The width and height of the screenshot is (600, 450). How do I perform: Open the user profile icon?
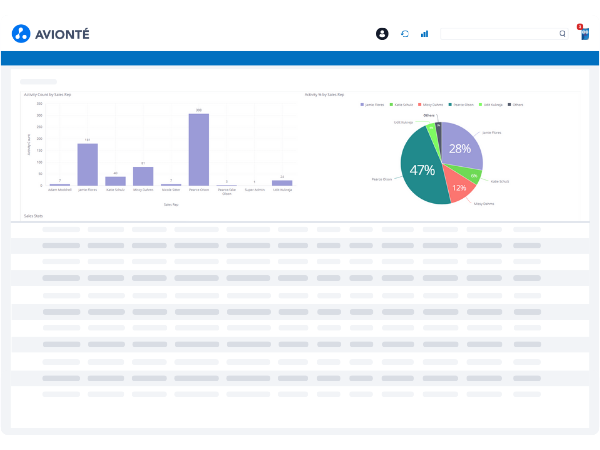click(x=382, y=33)
